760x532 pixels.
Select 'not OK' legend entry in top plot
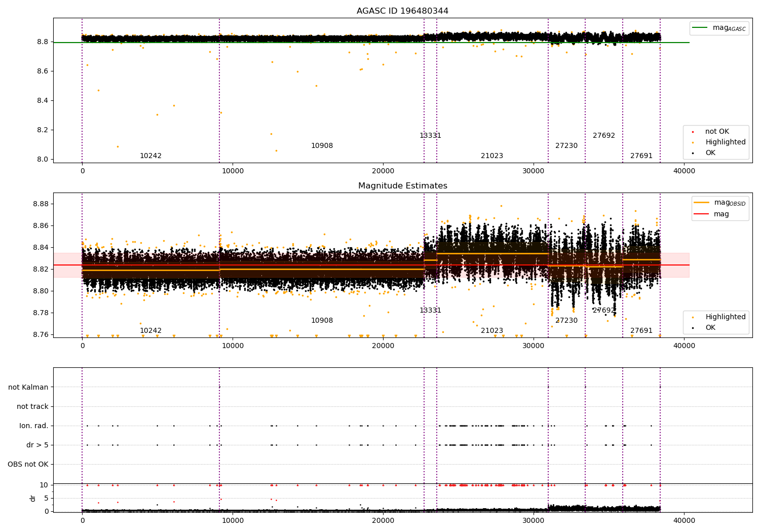tap(717, 132)
